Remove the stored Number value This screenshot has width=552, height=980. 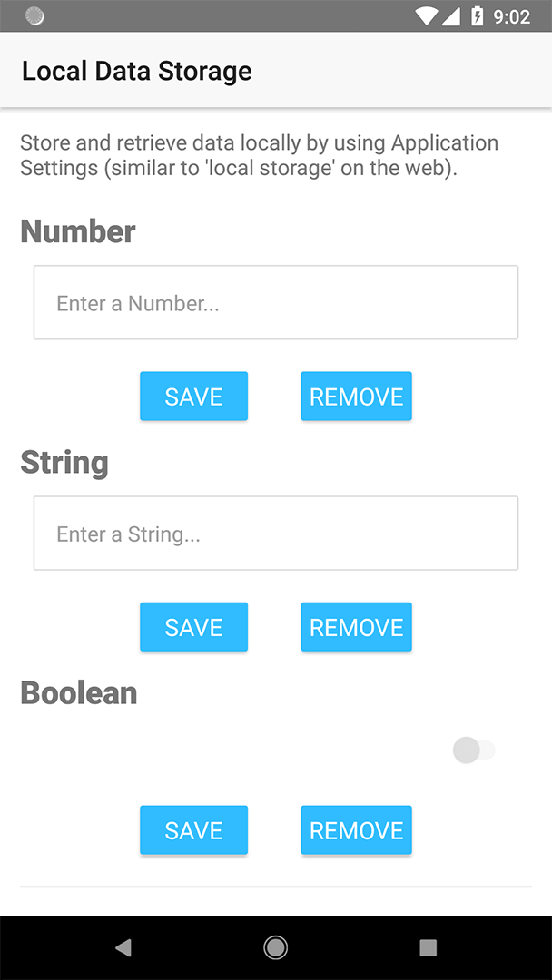tap(356, 396)
